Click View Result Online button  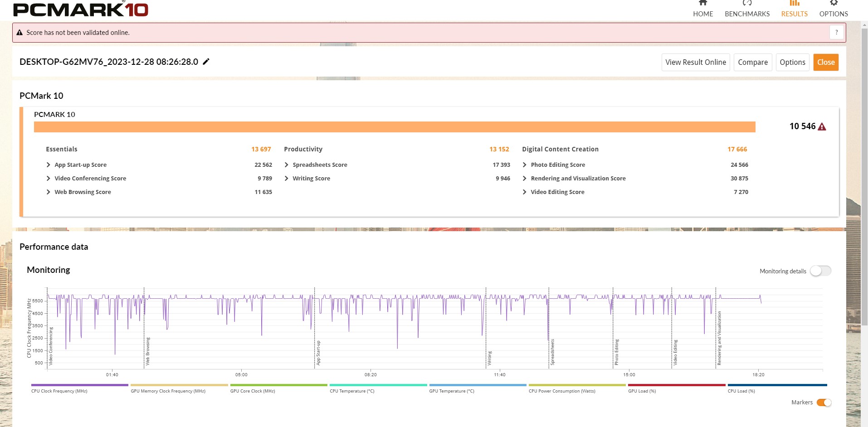coord(696,62)
